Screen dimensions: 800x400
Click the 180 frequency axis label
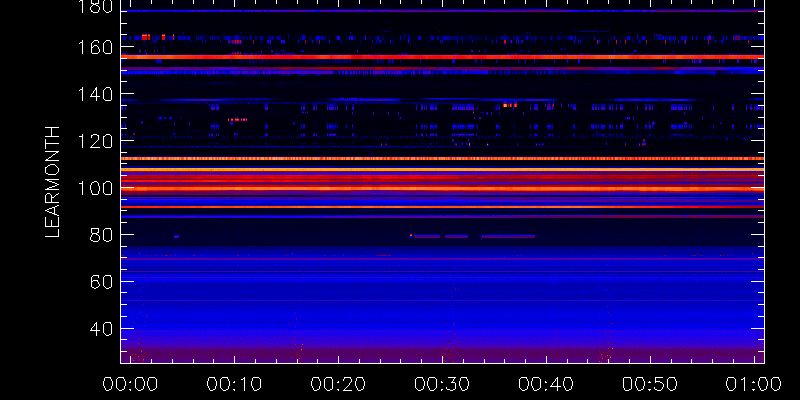tap(94, 7)
